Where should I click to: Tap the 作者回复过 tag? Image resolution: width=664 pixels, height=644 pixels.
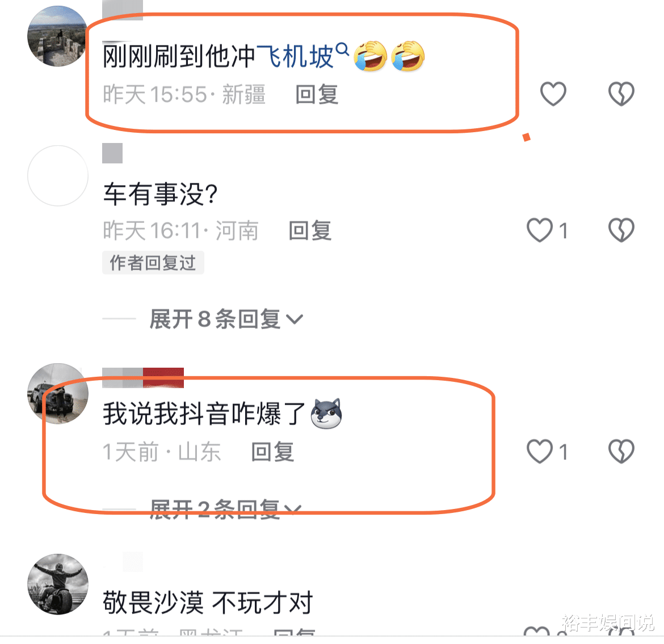[153, 263]
